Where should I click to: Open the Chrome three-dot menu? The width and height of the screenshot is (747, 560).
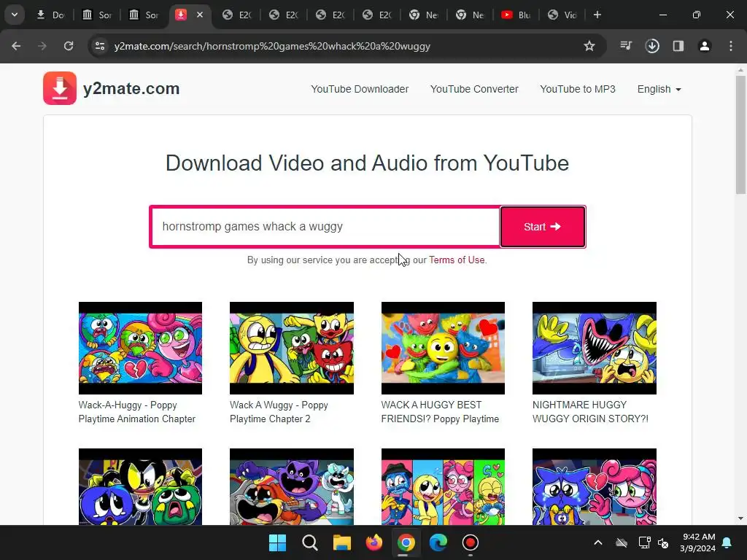(x=731, y=46)
